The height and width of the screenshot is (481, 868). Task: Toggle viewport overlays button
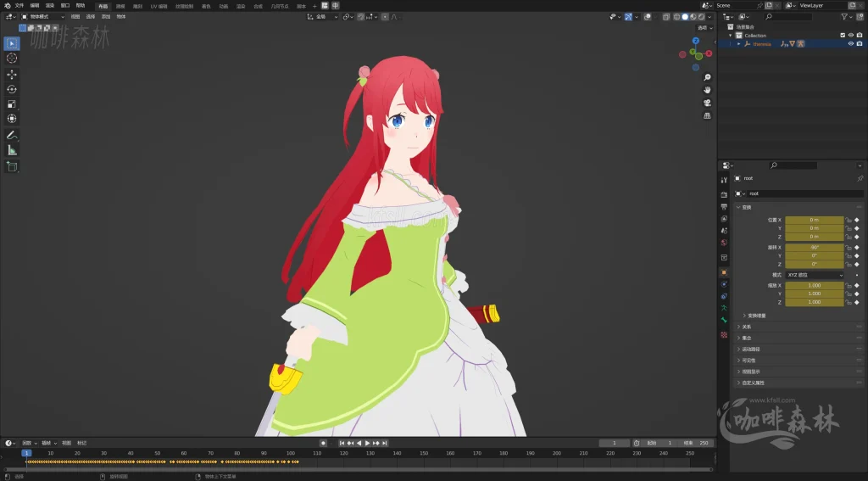647,17
